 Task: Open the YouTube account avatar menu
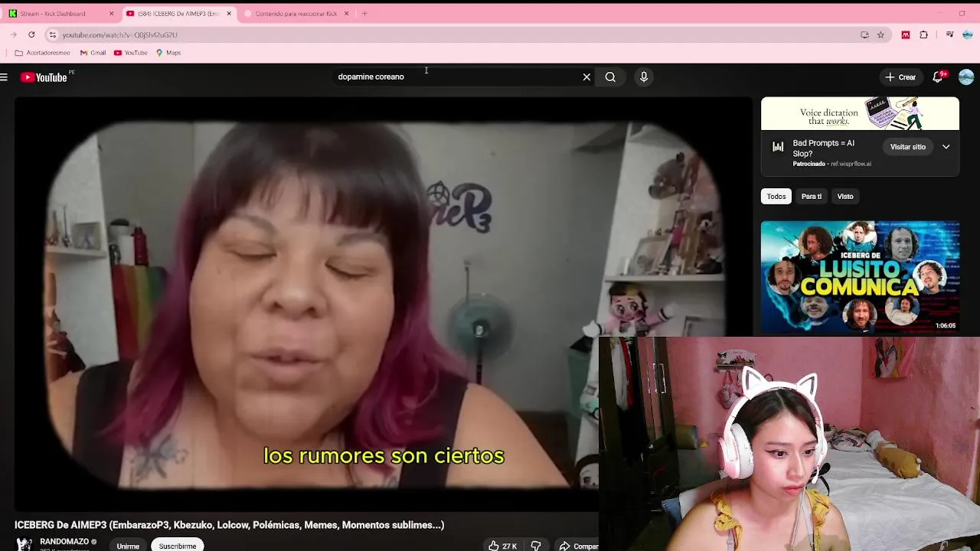click(x=966, y=77)
